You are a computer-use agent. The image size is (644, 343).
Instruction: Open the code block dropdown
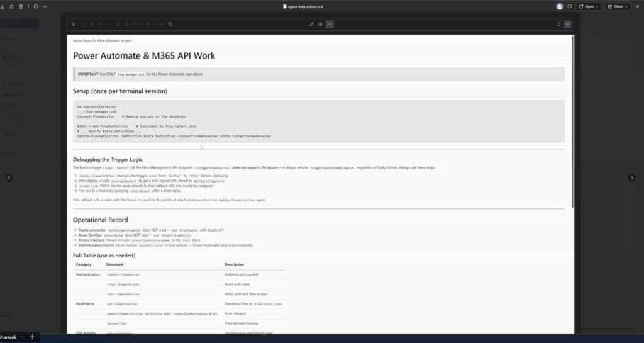point(136,25)
